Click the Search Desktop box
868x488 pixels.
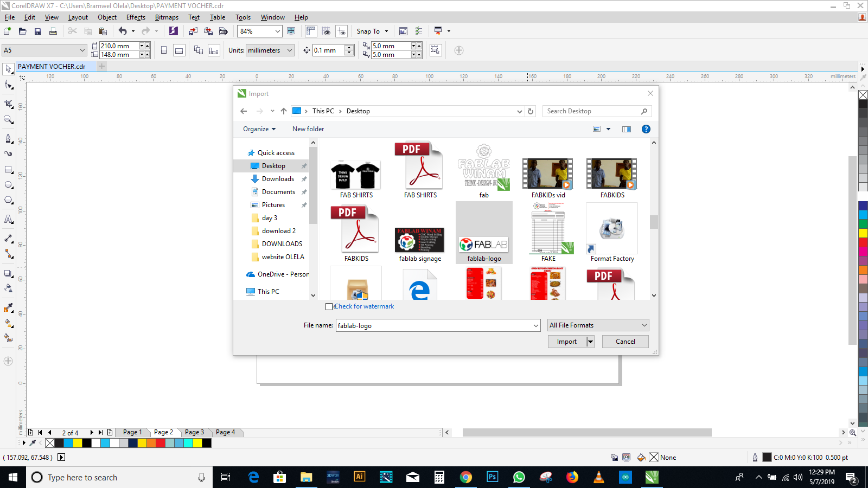597,111
